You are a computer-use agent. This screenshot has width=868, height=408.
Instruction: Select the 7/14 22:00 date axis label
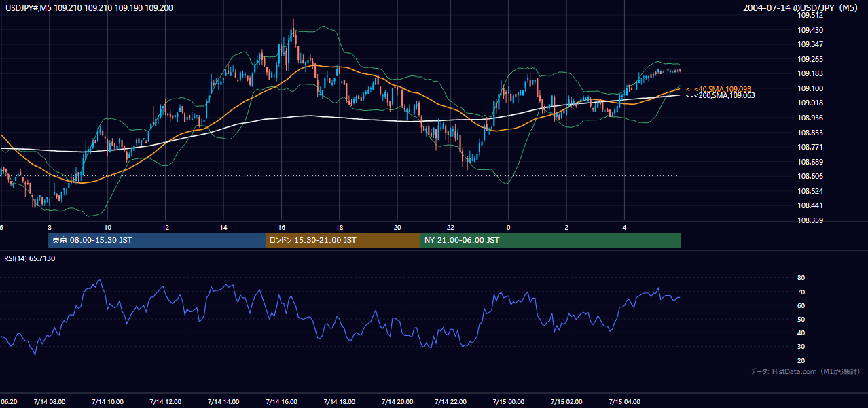tap(450, 402)
